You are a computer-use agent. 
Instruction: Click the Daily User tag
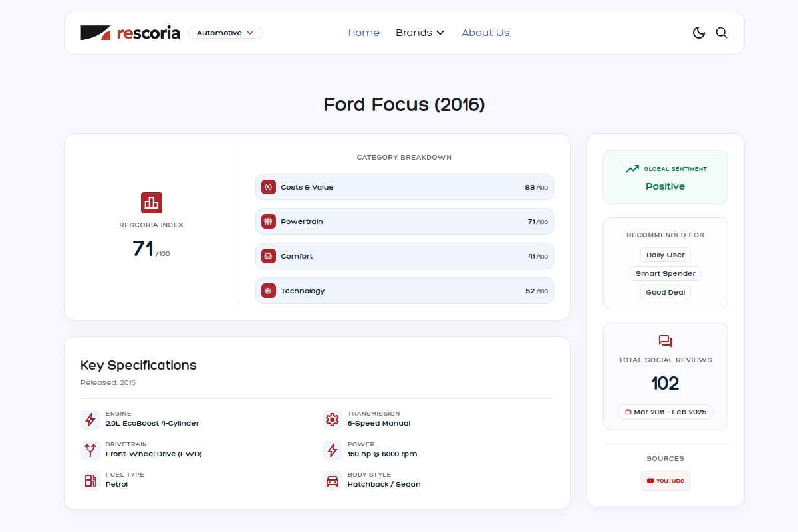[666, 255]
